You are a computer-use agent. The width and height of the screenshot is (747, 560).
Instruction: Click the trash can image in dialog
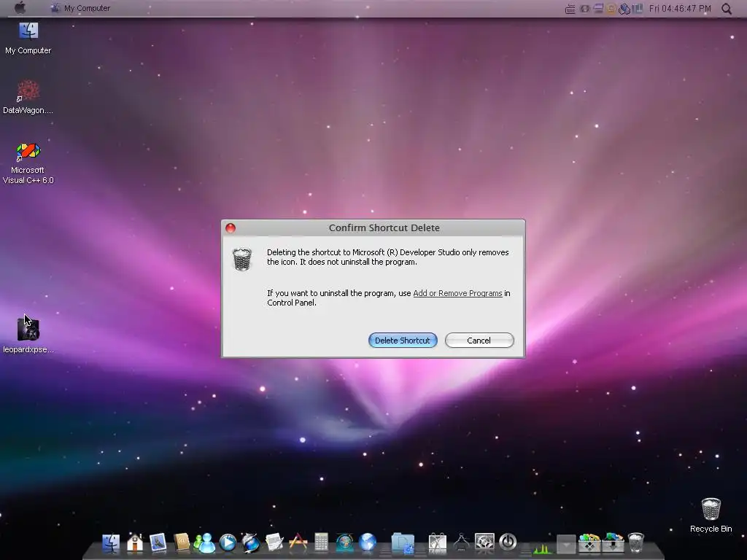click(242, 259)
